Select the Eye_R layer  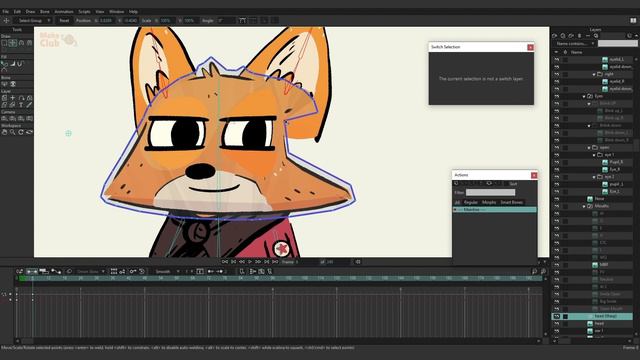(615, 170)
